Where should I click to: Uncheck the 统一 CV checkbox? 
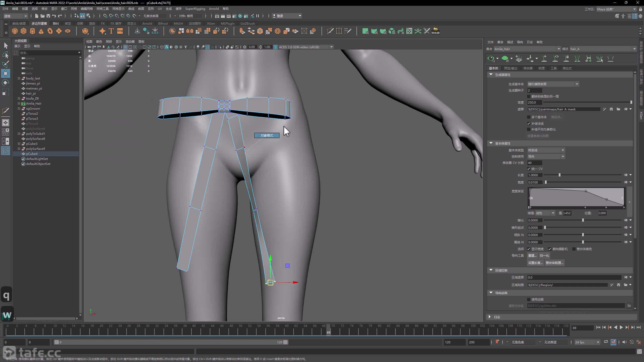coord(529,169)
